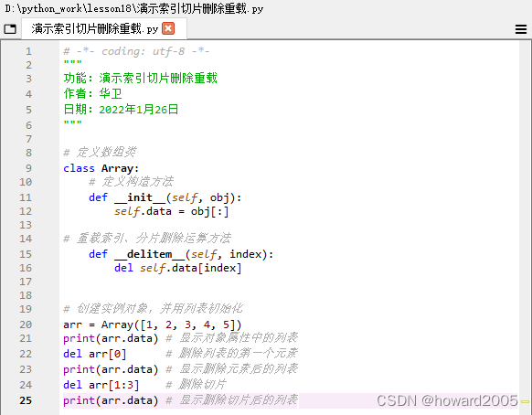The height and width of the screenshot is (415, 532).
Task: Click the file path at the top
Action: (x=134, y=9)
